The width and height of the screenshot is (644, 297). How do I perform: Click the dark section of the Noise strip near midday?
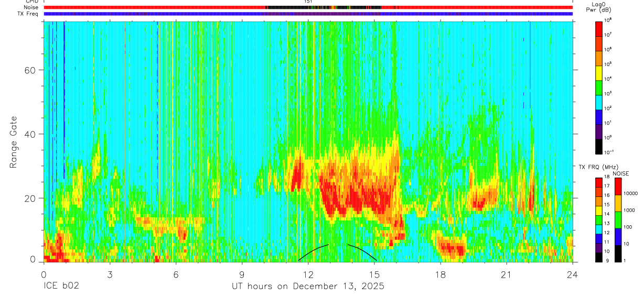point(324,7)
